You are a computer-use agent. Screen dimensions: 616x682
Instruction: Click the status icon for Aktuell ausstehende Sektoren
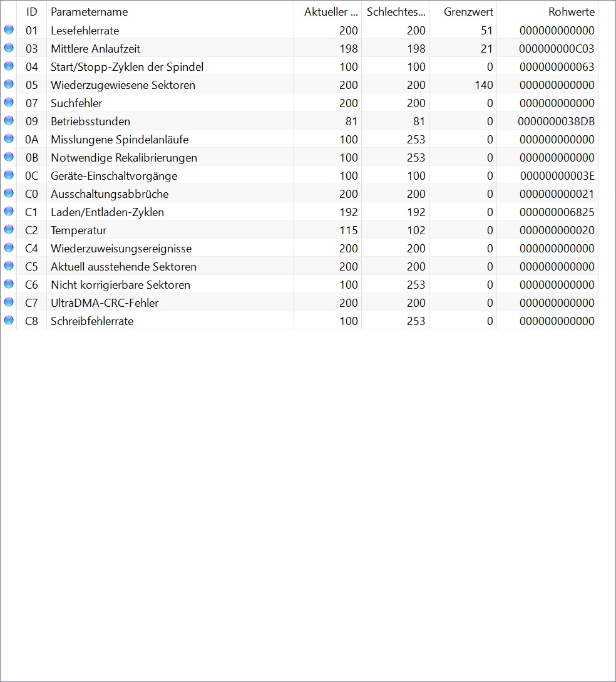[9, 266]
